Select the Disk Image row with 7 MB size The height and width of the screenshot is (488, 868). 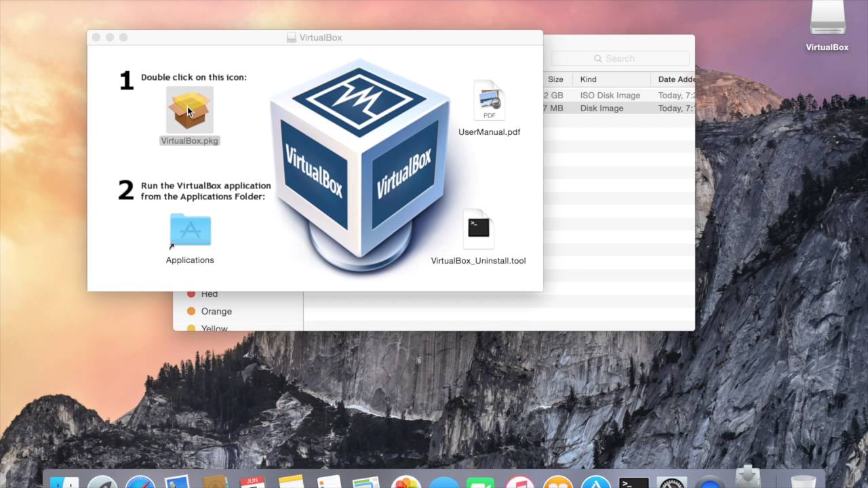click(618, 108)
